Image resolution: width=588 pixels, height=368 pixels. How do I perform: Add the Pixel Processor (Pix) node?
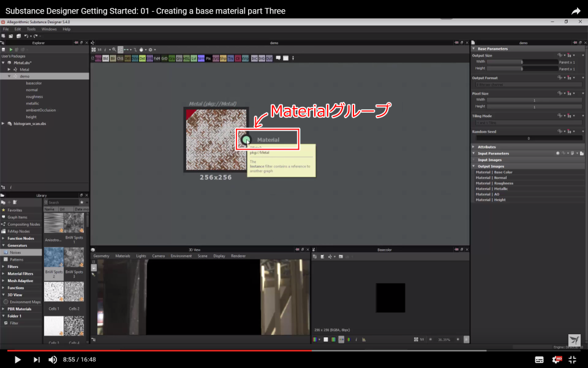[208, 58]
